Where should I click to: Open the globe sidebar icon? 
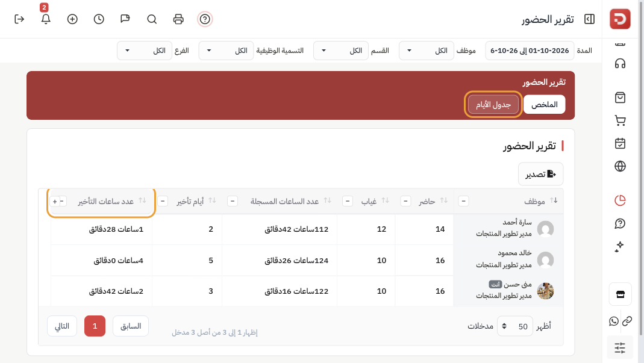620,166
